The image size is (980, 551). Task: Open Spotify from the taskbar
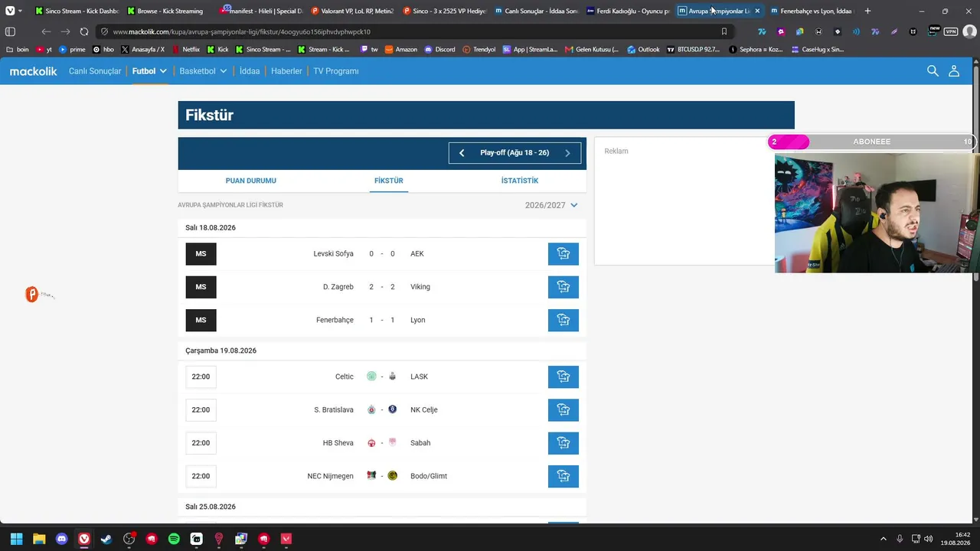point(174,539)
